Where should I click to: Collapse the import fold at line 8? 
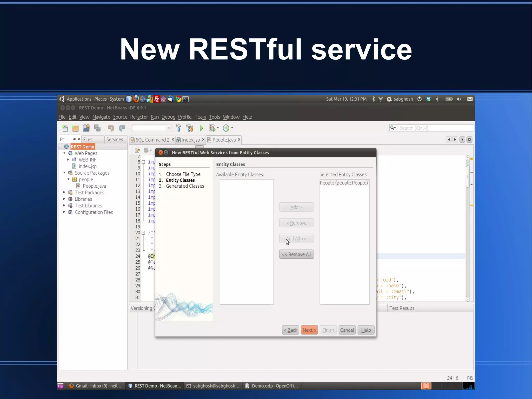(x=143, y=162)
